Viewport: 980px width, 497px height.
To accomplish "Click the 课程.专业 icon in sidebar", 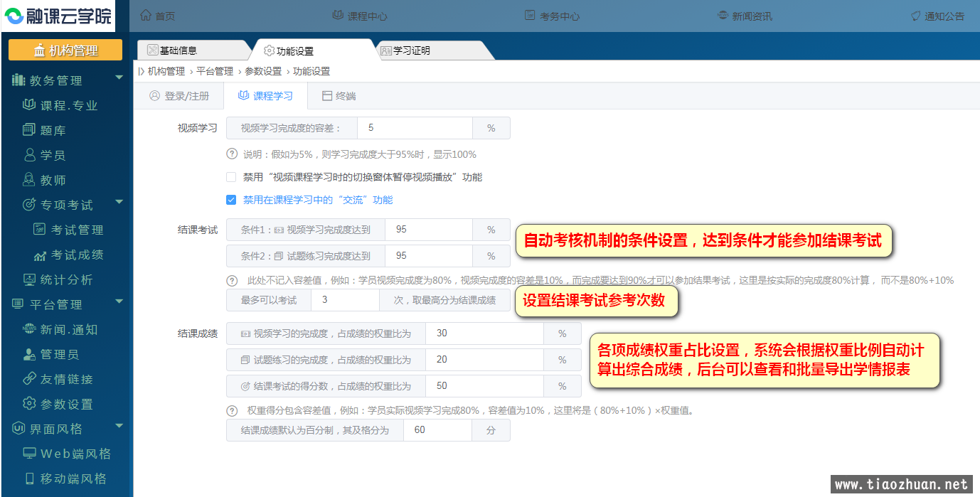I will (29, 105).
